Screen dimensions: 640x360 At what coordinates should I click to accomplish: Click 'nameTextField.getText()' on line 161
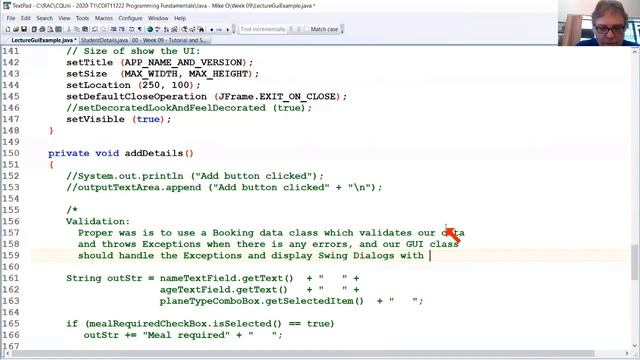click(x=227, y=278)
